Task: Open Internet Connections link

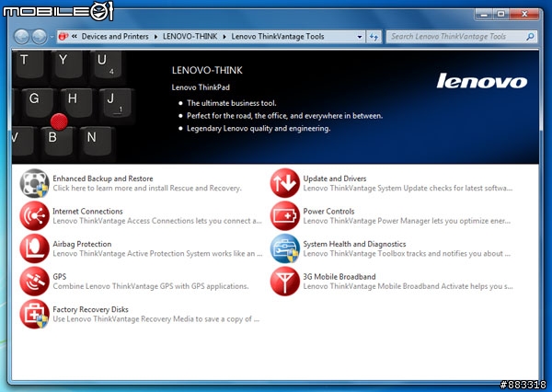Action: tap(87, 212)
